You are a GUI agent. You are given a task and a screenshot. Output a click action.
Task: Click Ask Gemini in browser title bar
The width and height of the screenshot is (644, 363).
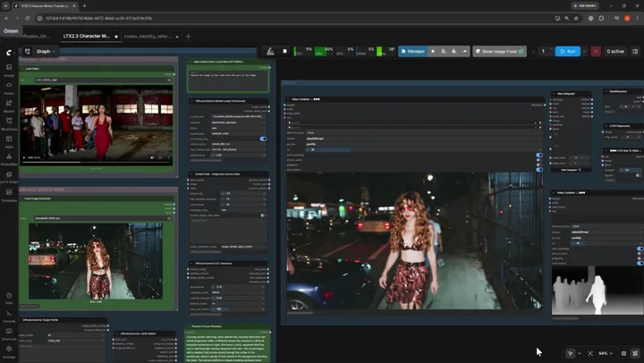click(x=585, y=5)
